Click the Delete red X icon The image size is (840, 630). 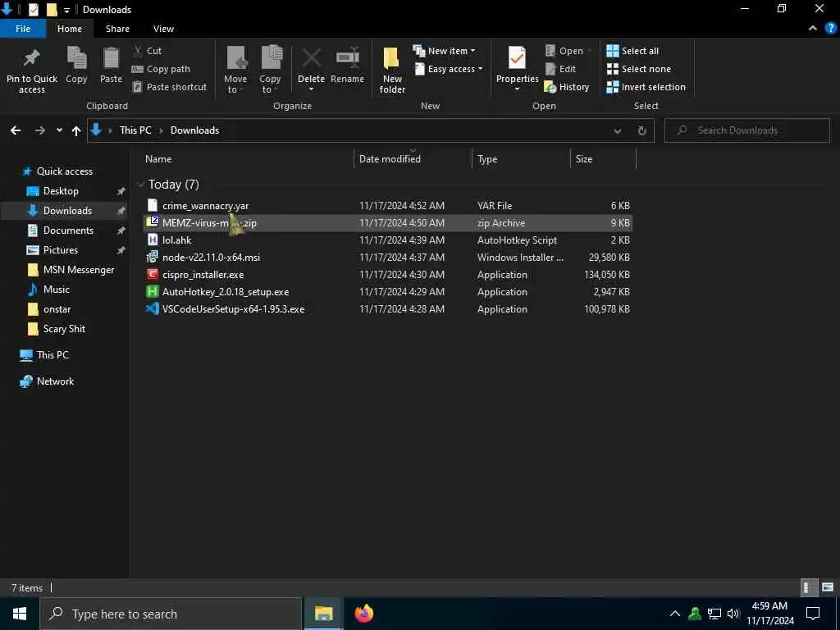[311, 58]
